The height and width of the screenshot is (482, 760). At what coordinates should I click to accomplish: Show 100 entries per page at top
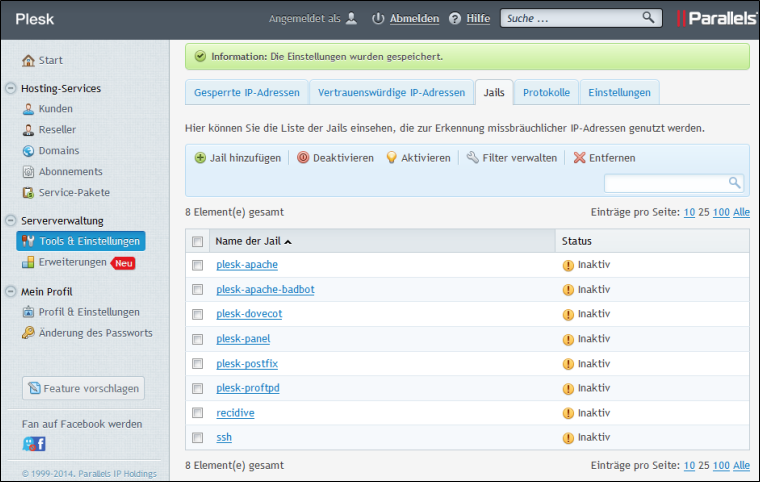tap(721, 212)
